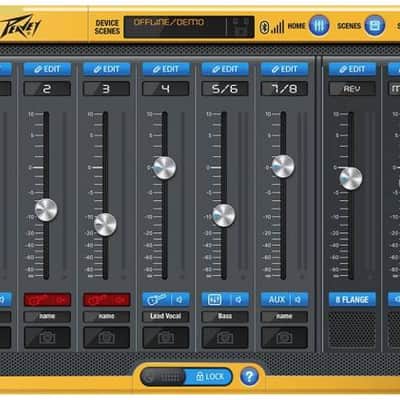
Task: Click the 5/6 channel label
Action: point(225,89)
